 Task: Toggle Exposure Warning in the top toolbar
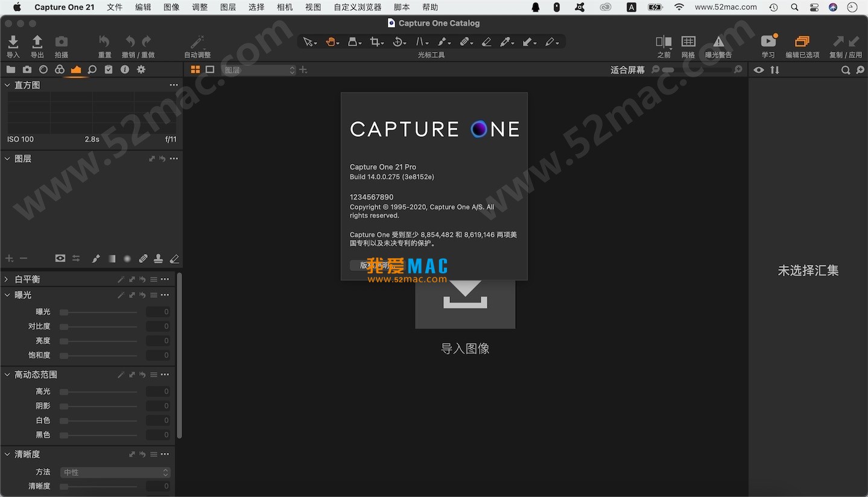(x=718, y=42)
